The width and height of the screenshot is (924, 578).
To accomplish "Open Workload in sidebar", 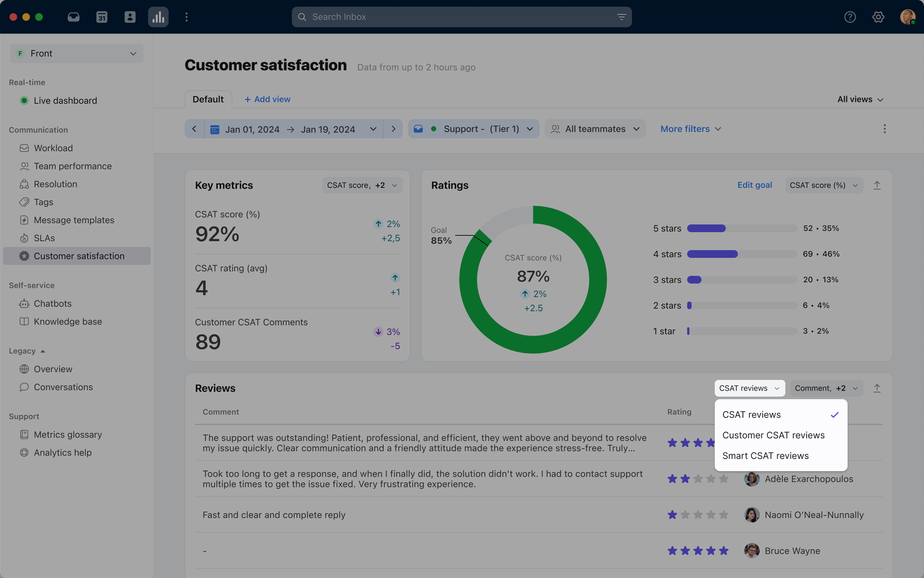I will coord(76,148).
